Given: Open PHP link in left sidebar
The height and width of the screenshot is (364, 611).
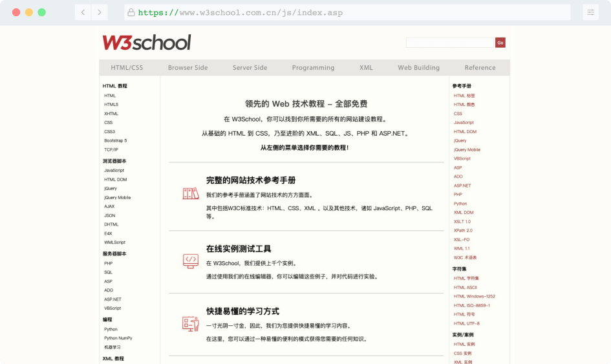Looking at the screenshot, I should [x=109, y=263].
